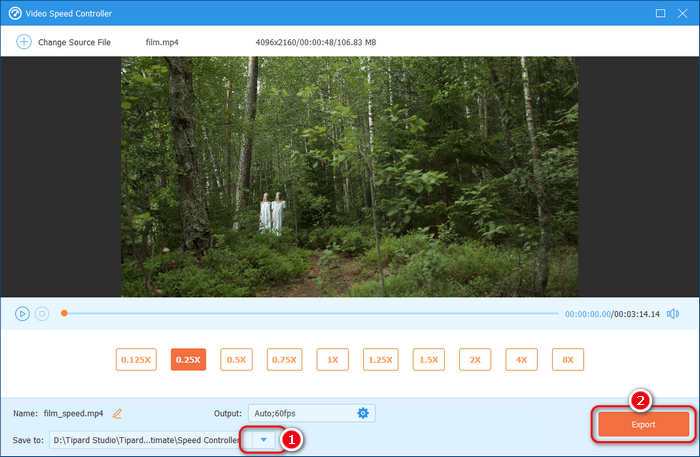Click the forest video preview
The width and height of the screenshot is (700, 457).
[x=350, y=176]
